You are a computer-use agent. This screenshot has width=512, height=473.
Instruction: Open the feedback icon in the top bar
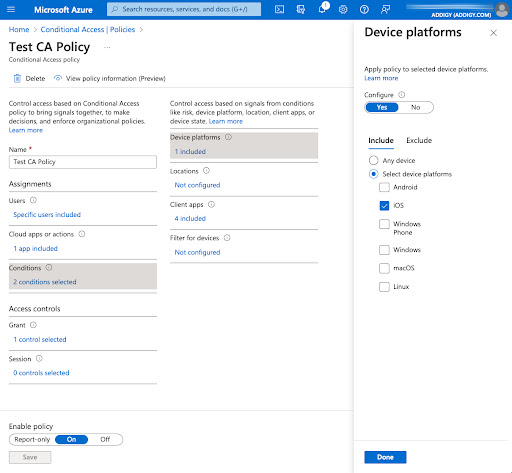385,9
